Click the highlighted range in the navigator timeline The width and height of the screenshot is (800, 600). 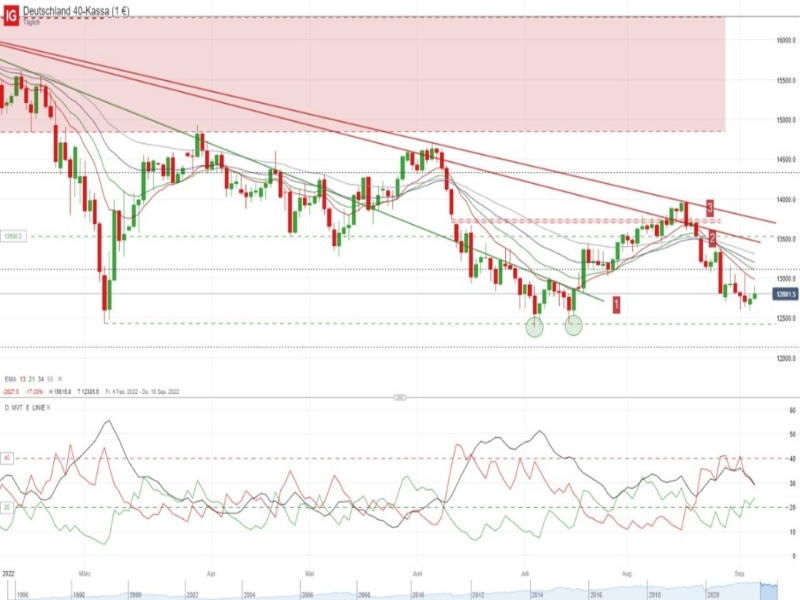769,590
